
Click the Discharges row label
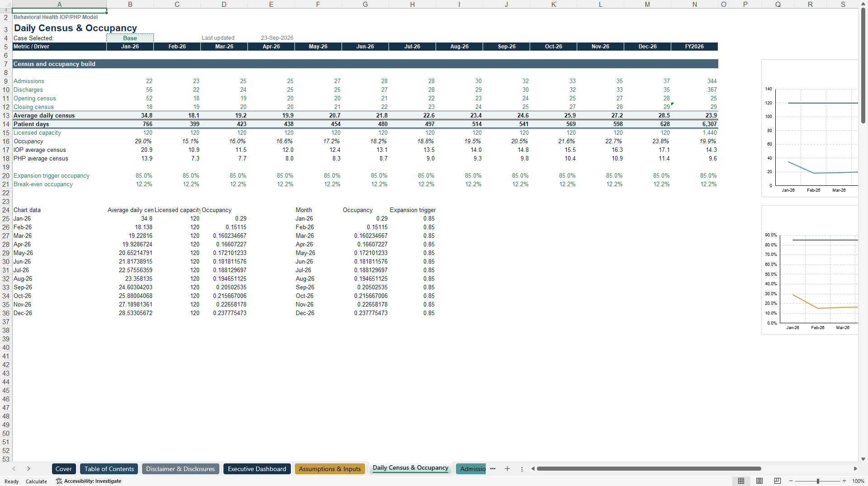click(x=28, y=90)
